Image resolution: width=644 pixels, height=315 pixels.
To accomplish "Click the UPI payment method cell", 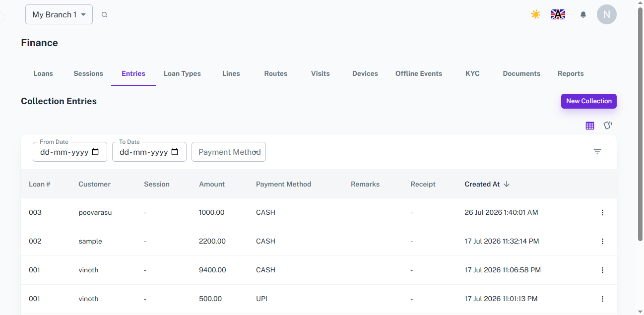I will (262, 299).
